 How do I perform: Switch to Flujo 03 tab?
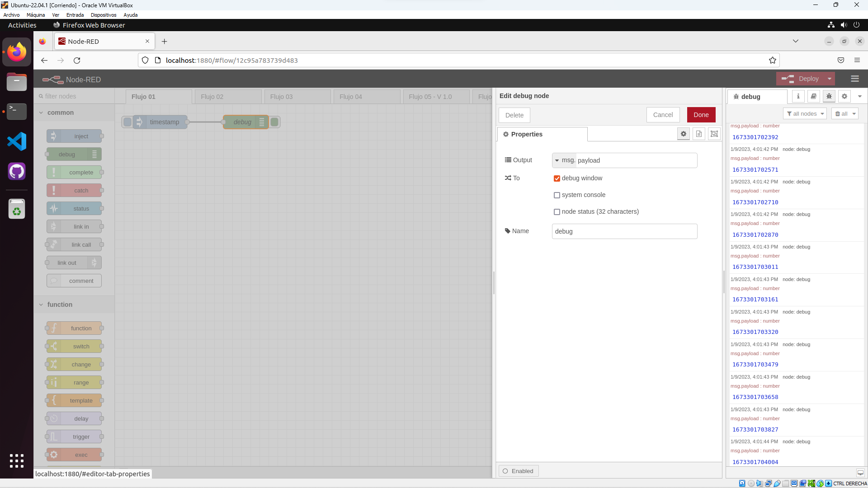[x=281, y=97]
